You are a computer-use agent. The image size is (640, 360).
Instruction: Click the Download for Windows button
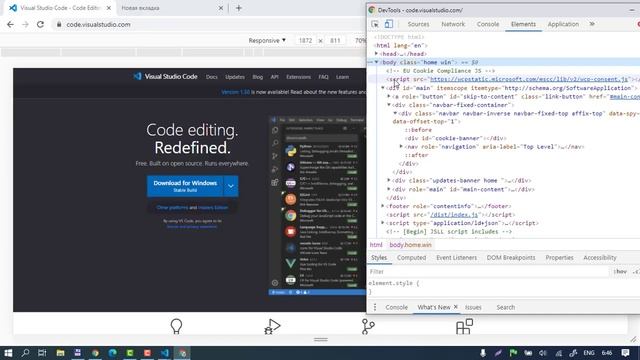pos(185,186)
